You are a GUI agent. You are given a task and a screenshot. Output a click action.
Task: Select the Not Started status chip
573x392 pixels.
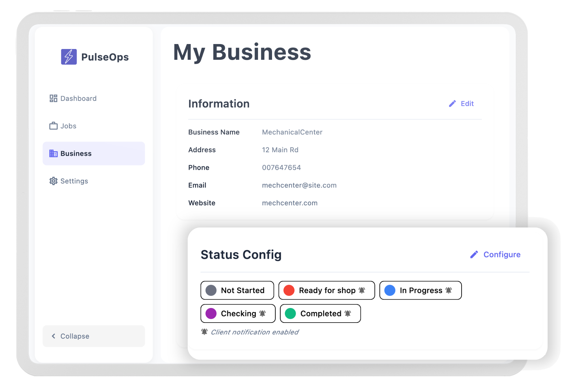tap(237, 290)
